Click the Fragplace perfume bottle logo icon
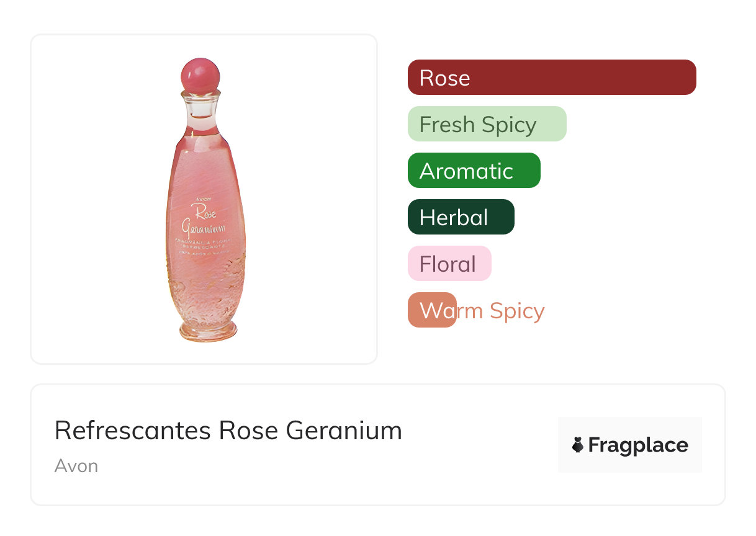The image size is (756, 536). pos(578,445)
